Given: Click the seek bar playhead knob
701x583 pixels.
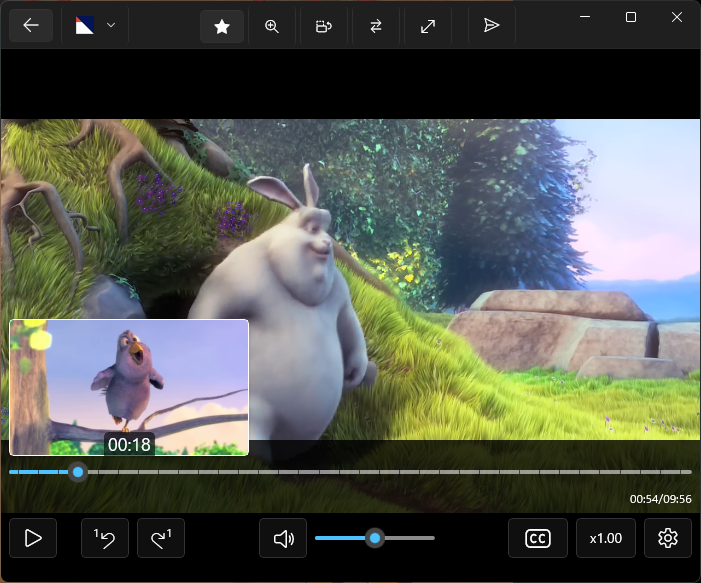Looking at the screenshot, I should click(78, 472).
